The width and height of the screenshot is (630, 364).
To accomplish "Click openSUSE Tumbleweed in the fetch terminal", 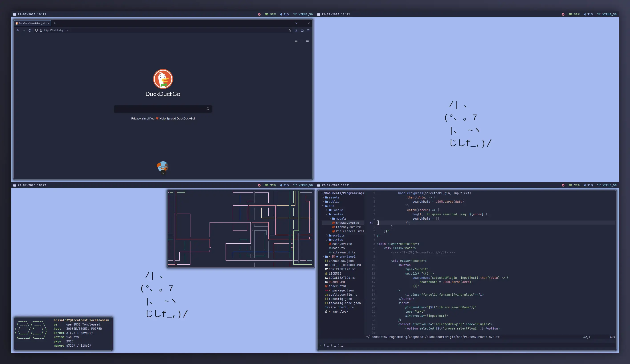I will (x=83, y=324).
